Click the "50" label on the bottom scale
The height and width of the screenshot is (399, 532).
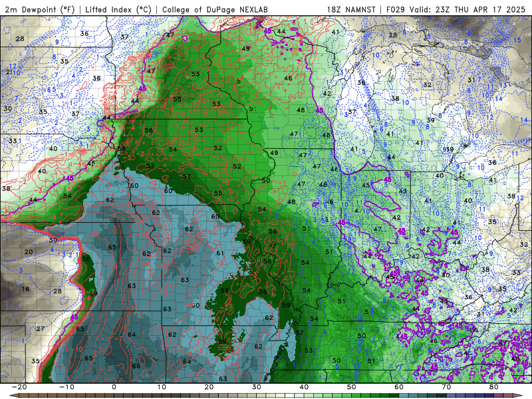click(352, 387)
